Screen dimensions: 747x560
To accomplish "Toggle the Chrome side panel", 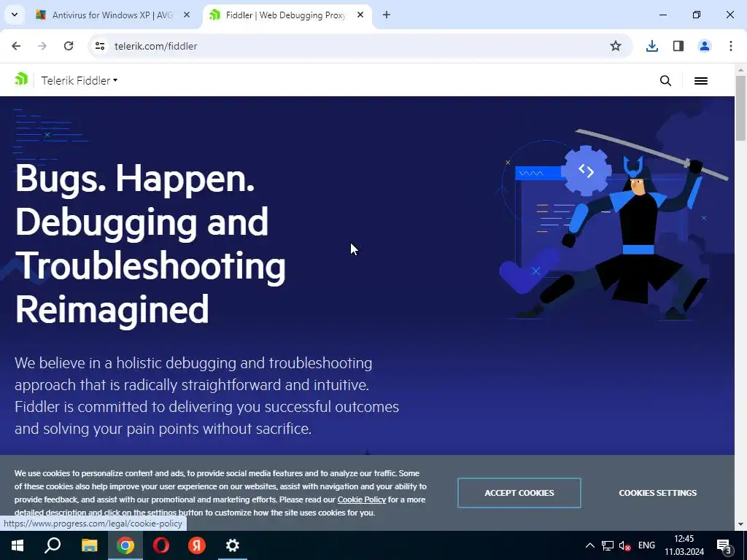I will pyautogui.click(x=678, y=46).
